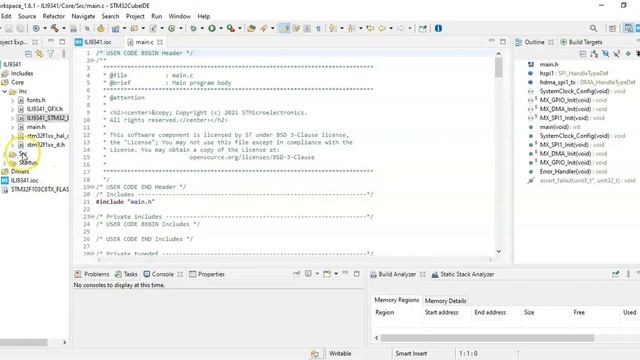This screenshot has width=640, height=360.
Task: Click the Pin Editor toolbar icon
Action: (422, 28)
